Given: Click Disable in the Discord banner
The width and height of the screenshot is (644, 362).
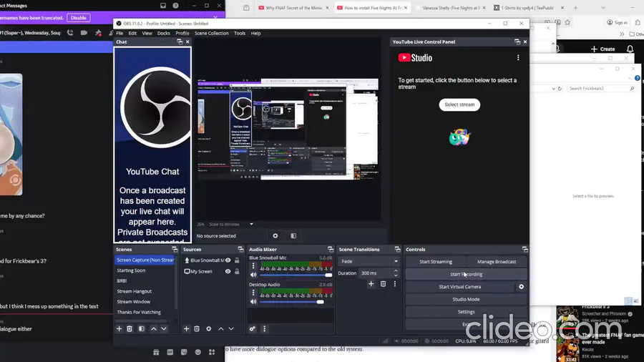Looking at the screenshot, I should point(79,18).
